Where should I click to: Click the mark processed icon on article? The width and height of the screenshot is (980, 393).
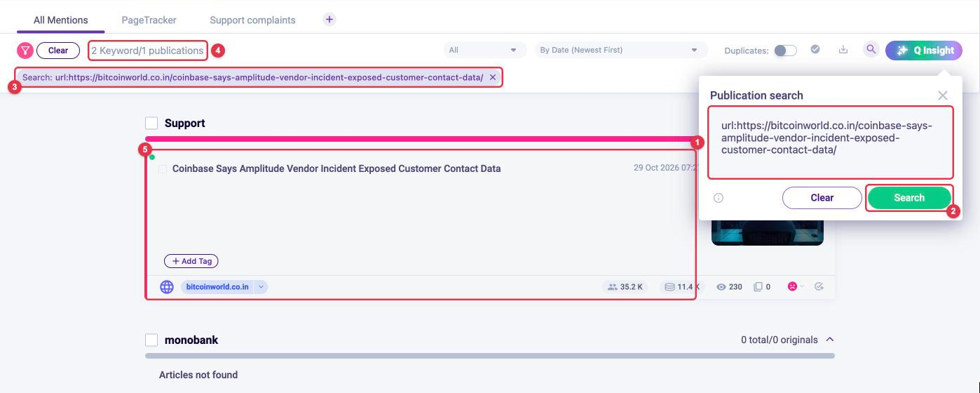(x=819, y=286)
